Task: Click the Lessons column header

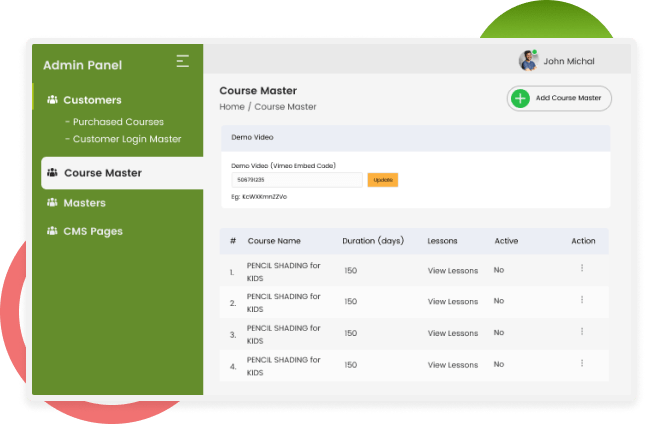Action: point(442,241)
